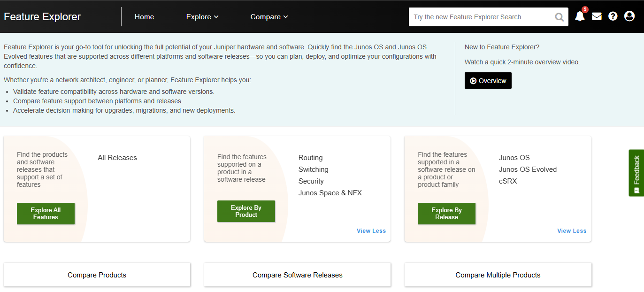The width and height of the screenshot is (644, 292).
Task: Open the Compare Software Releases card
Action: [x=297, y=275]
